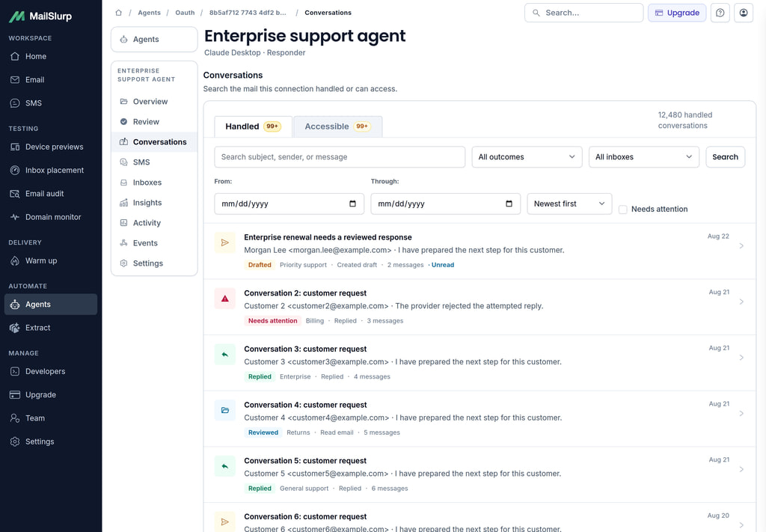
Task: Go to Oauth breadcrumb link
Action: [x=185, y=13]
